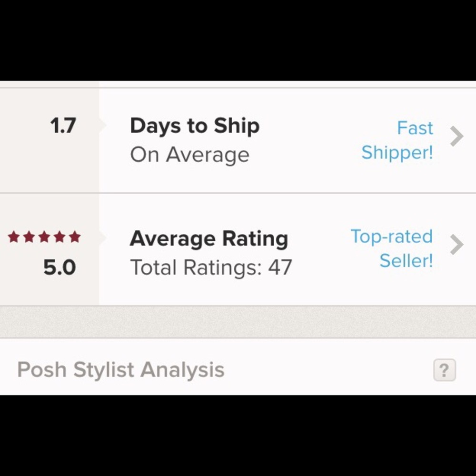Open the Posh Stylist Analysis help icon
The width and height of the screenshot is (476, 476).
point(445,370)
